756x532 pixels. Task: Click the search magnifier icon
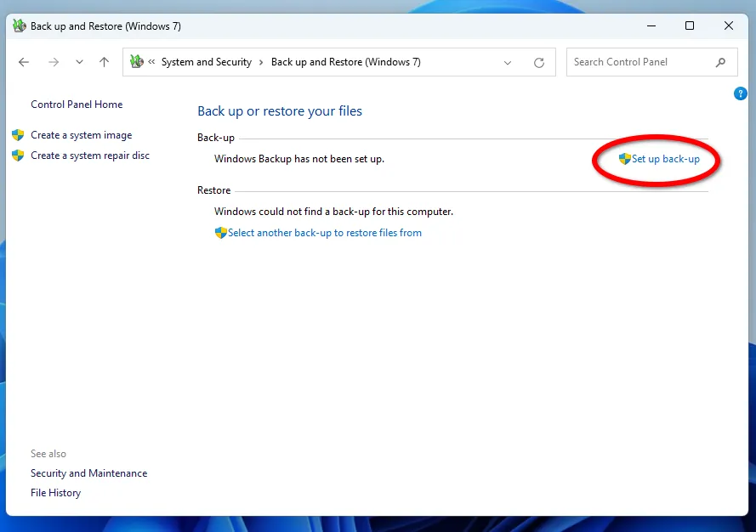click(720, 61)
